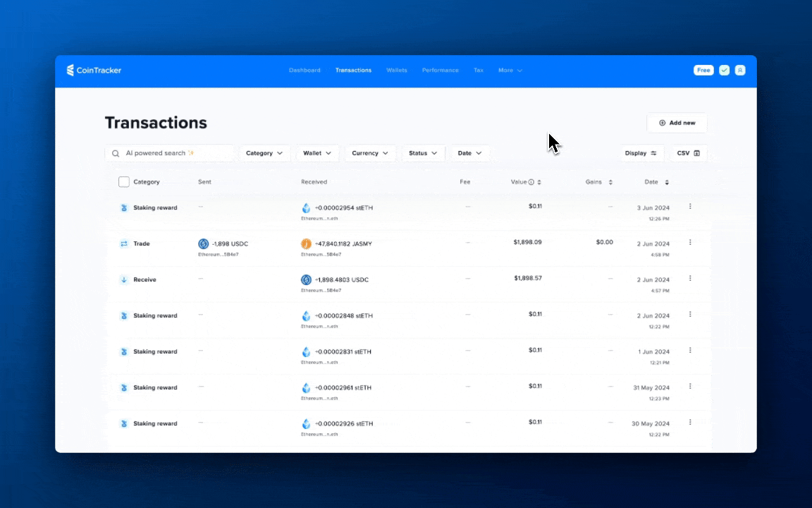Image resolution: width=812 pixels, height=508 pixels.
Task: Open the Tax tab
Action: 479,70
